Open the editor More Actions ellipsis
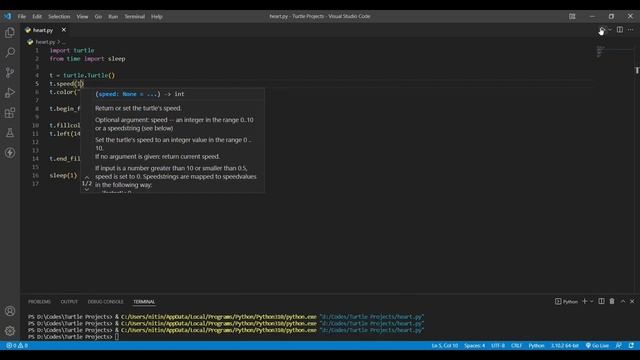This screenshot has width=640, height=360. (631, 30)
